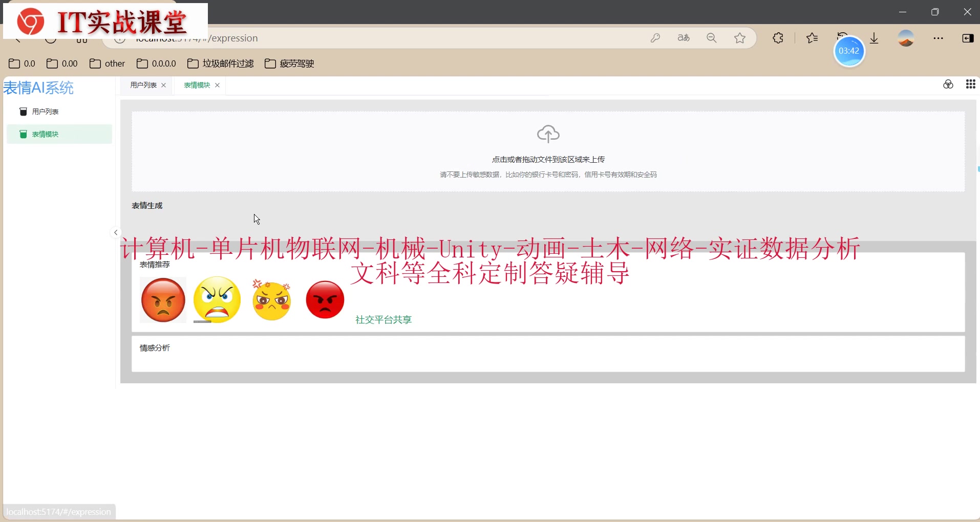Click the 表情生成 heading text

(x=147, y=206)
